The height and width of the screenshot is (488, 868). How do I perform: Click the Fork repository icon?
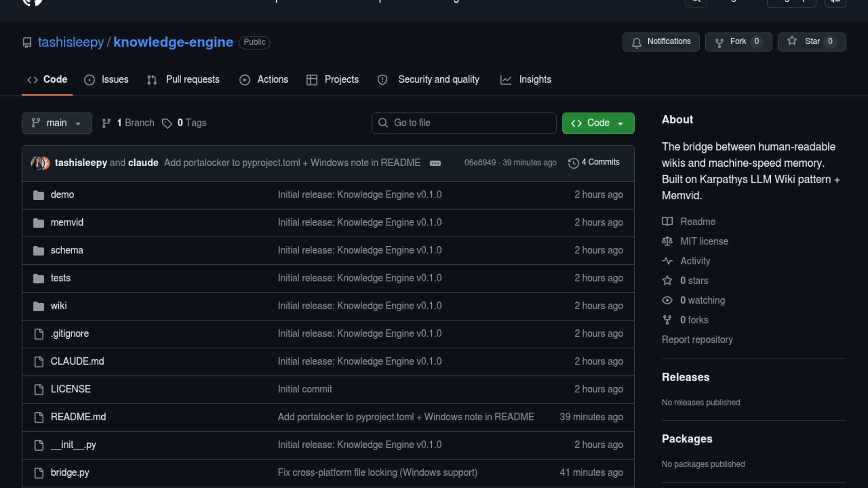point(719,42)
